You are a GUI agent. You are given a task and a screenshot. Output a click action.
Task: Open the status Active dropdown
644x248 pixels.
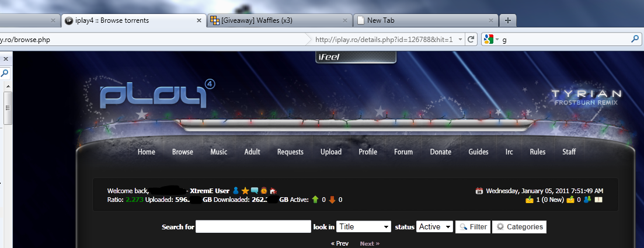click(434, 226)
